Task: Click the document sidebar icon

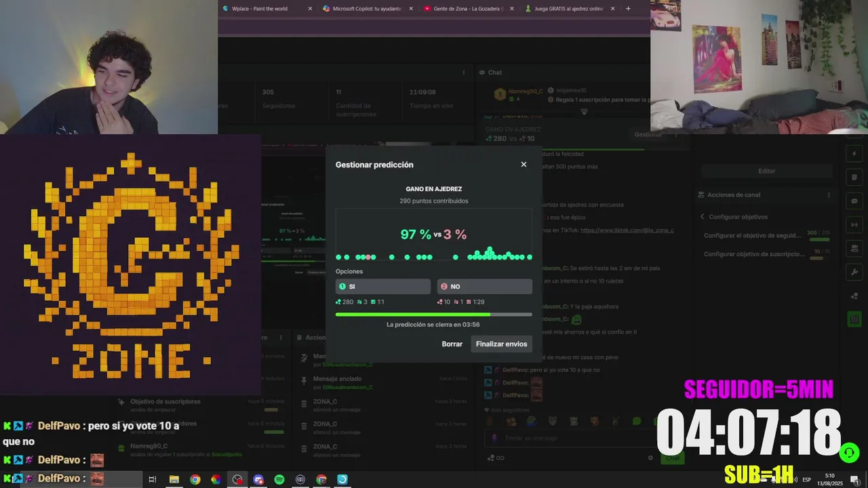Action: (854, 178)
